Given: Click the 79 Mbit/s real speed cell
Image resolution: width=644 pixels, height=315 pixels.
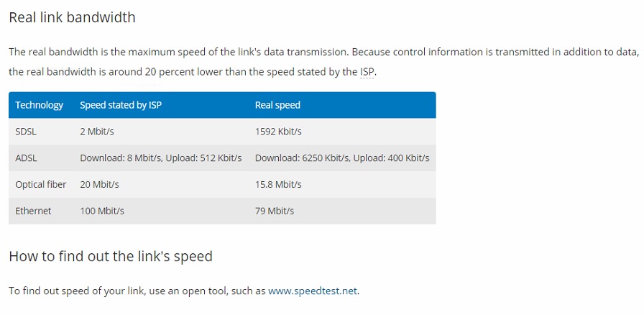Looking at the screenshot, I should (275, 211).
